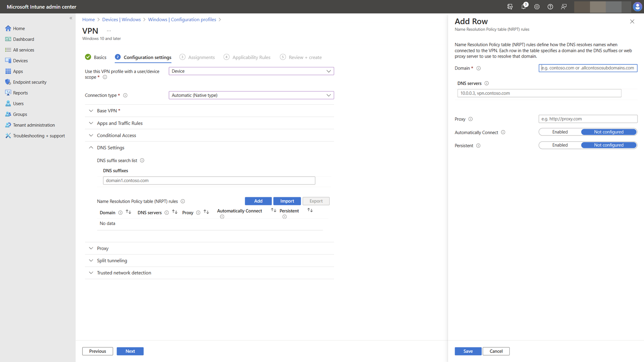This screenshot has height=362, width=644.
Task: Open the help question mark icon
Action: coord(550,7)
